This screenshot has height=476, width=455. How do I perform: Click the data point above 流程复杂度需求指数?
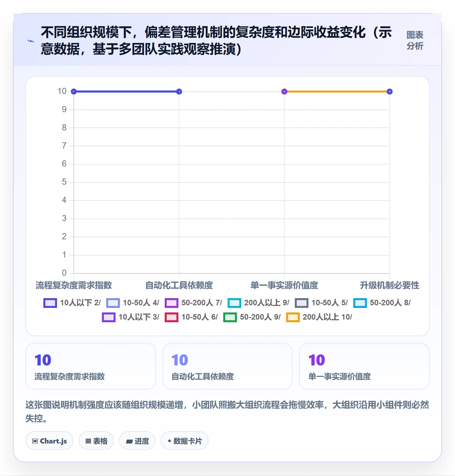(74, 92)
